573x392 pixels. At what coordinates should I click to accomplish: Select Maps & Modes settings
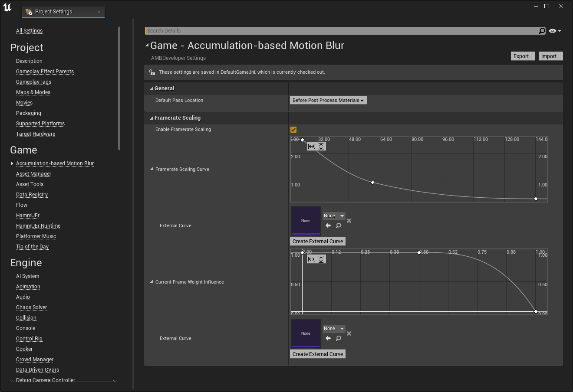[x=33, y=92]
